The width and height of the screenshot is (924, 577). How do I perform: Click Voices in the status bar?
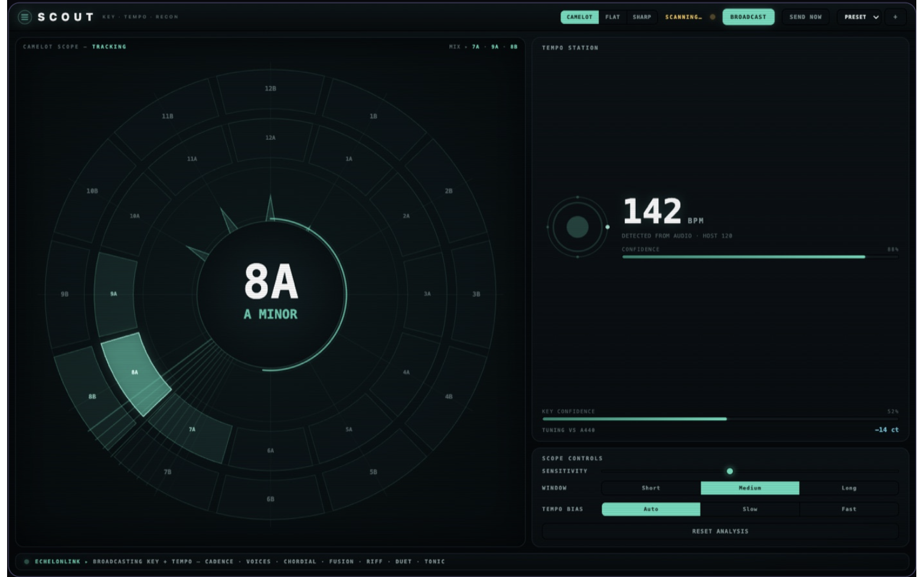258,562
